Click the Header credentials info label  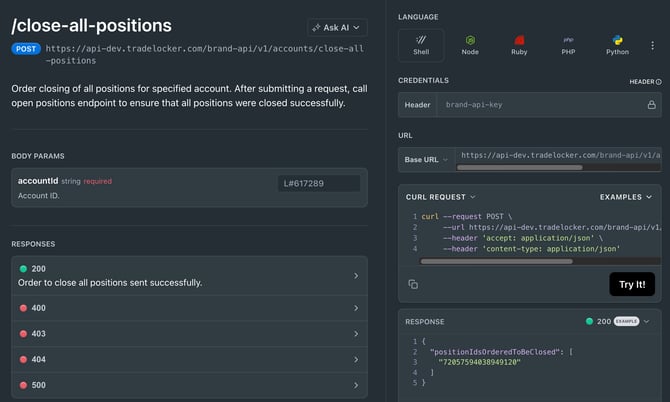644,81
